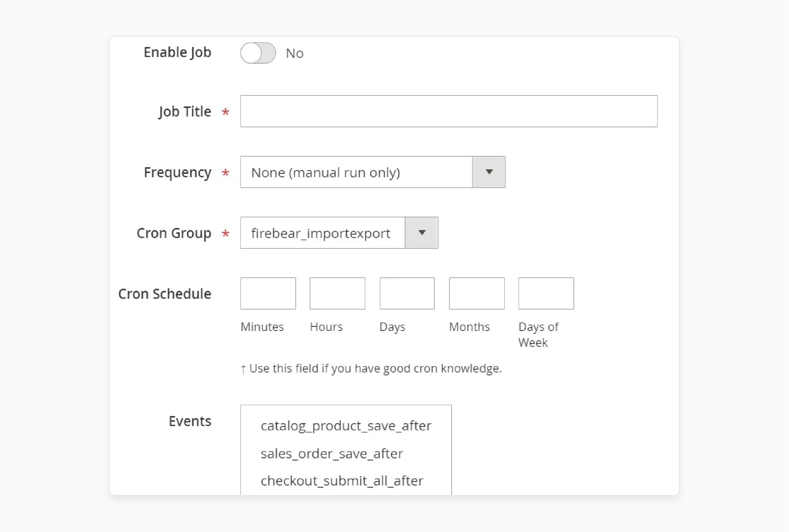Viewport: 789px width, 532px height.
Task: Select checkout_submit_all_after event
Action: point(343,480)
